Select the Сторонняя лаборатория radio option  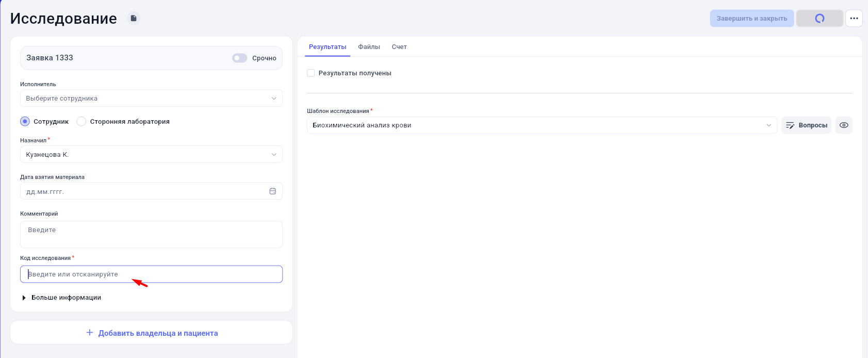coord(81,122)
